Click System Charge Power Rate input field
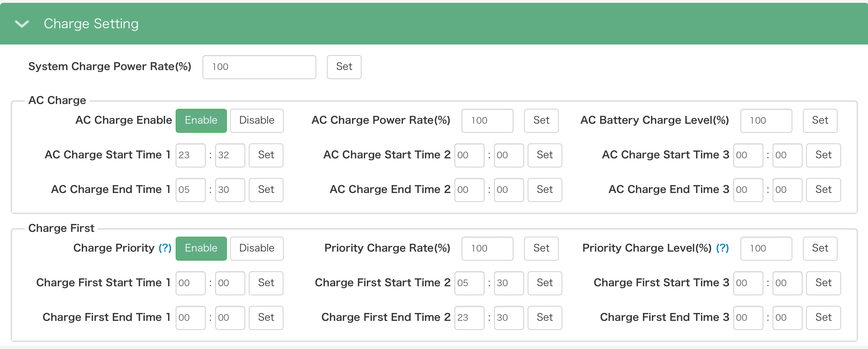The height and width of the screenshot is (349, 868). (259, 67)
